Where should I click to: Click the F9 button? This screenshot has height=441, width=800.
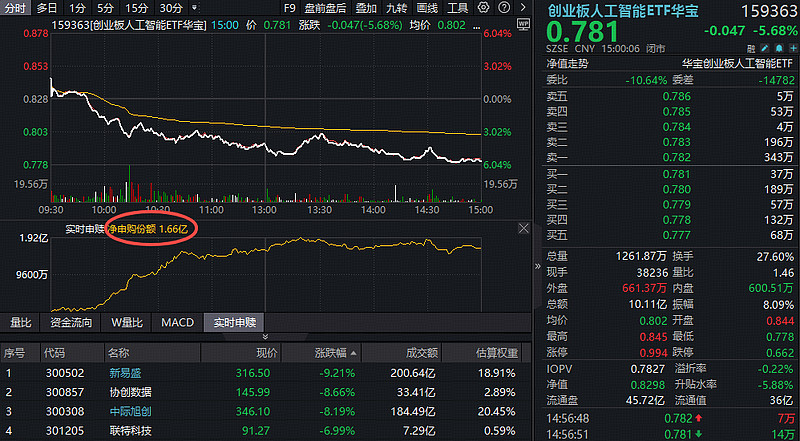tap(290, 8)
